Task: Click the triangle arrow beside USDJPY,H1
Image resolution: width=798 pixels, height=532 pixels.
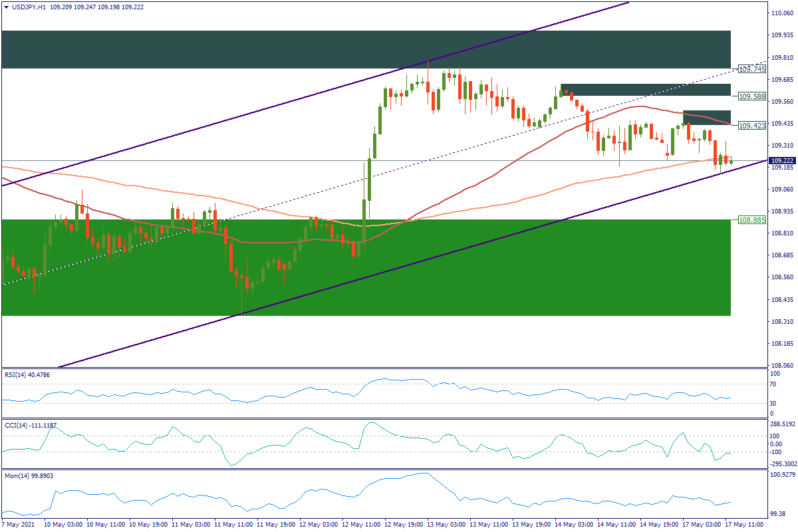Action: pos(6,7)
